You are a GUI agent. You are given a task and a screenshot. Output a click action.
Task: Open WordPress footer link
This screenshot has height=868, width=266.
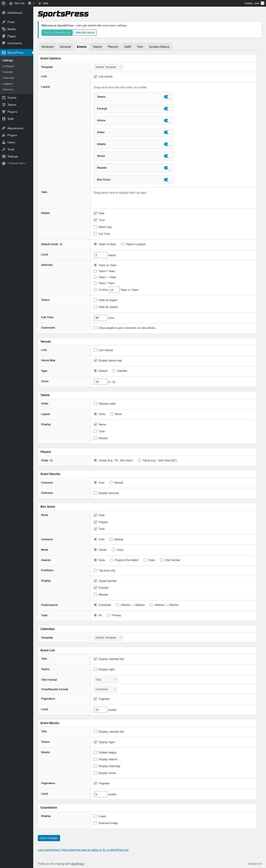point(77,864)
